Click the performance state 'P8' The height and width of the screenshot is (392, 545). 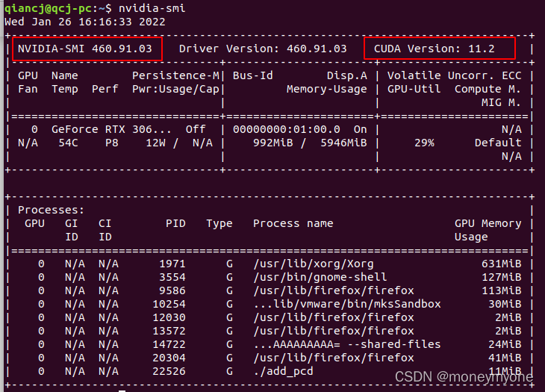111,143
